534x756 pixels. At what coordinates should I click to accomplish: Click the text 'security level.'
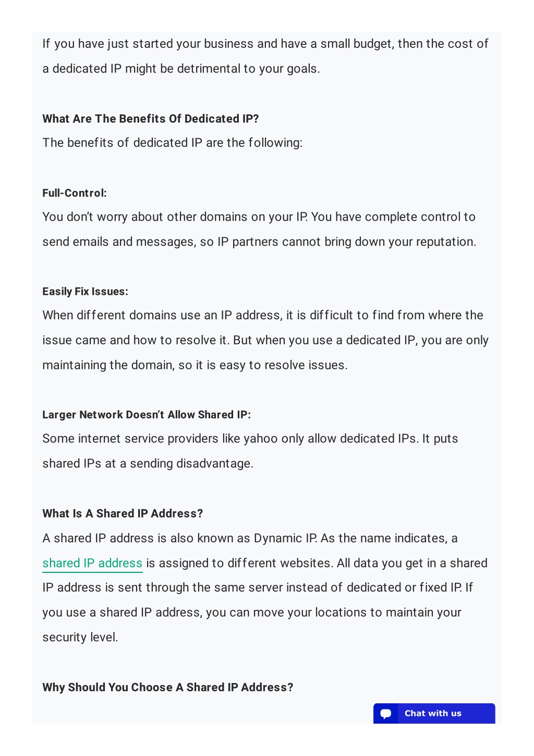tap(80, 638)
